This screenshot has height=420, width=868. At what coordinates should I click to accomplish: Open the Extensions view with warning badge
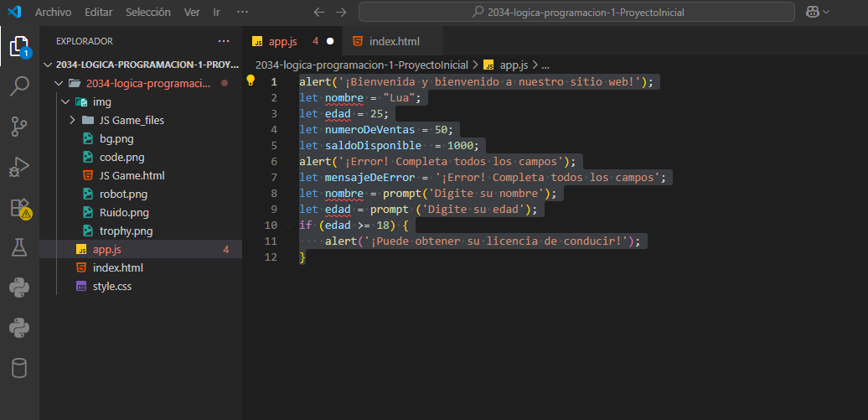click(x=19, y=208)
